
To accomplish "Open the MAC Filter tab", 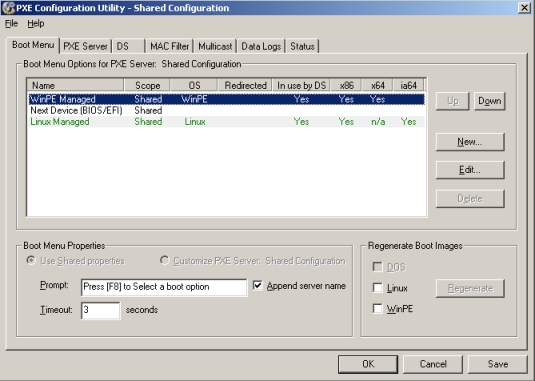I will tap(170, 46).
